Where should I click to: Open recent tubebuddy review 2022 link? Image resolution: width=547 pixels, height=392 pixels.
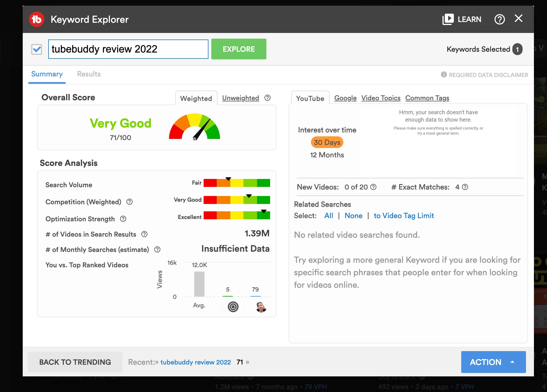point(195,362)
